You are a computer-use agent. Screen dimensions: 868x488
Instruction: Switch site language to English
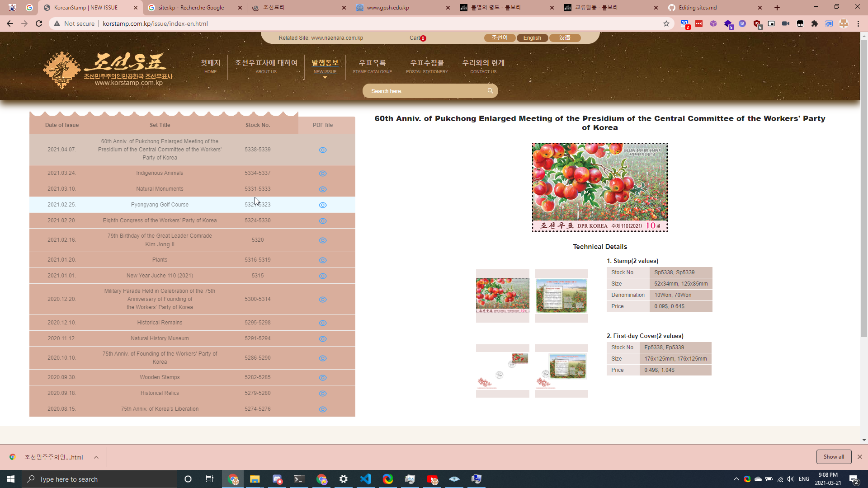click(532, 38)
